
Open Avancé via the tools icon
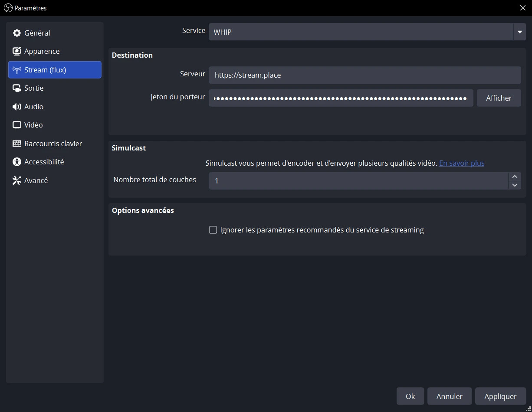coord(17,180)
